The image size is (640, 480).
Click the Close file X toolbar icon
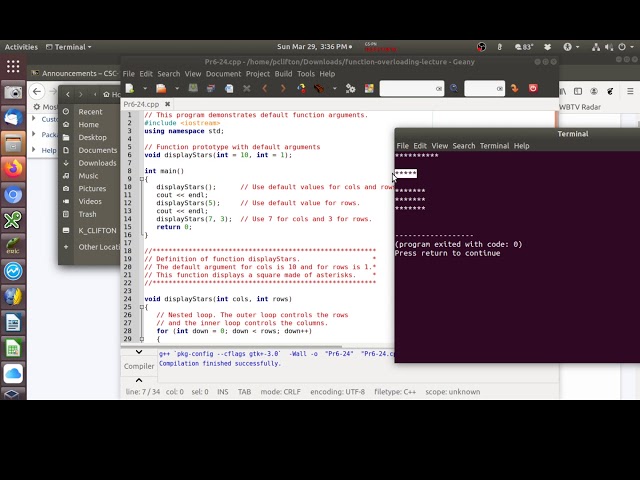pyautogui.click(x=247, y=88)
